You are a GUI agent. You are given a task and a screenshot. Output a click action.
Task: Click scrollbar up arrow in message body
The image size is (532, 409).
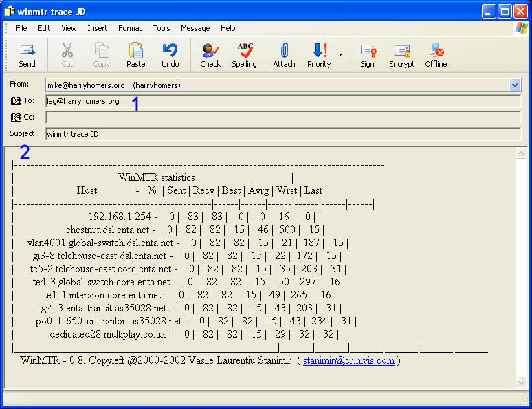click(x=521, y=153)
